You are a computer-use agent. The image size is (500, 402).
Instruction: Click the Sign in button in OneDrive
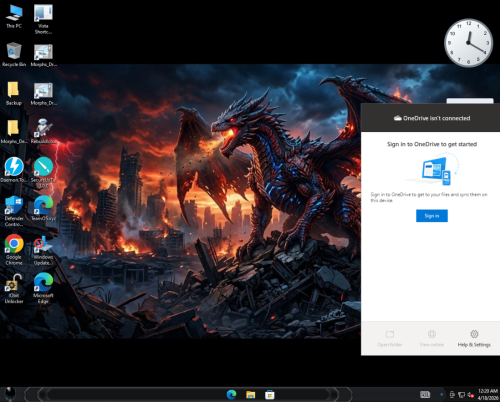pyautogui.click(x=432, y=216)
